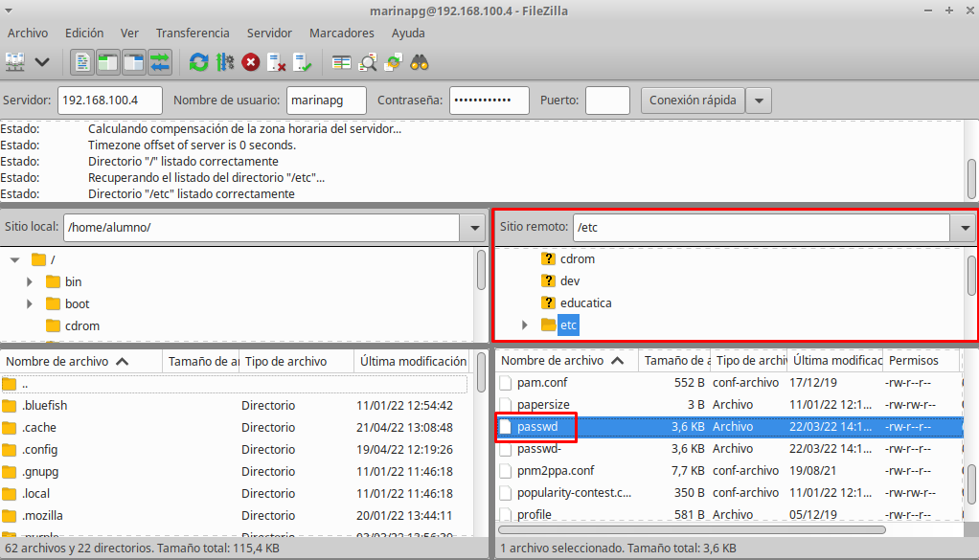Toggle synchronized browsing icon
The width and height of the screenshot is (979, 560).
pos(394,62)
